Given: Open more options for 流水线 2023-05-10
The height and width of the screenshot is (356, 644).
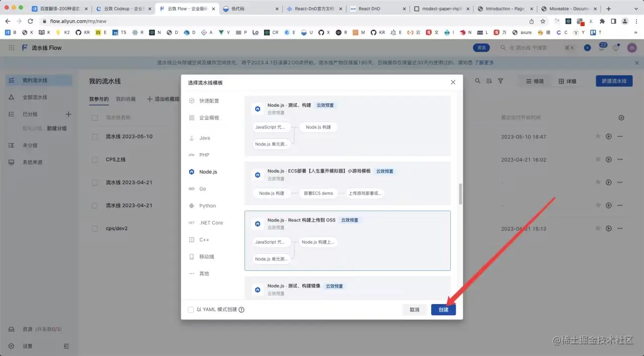Looking at the screenshot, I should click(x=620, y=136).
